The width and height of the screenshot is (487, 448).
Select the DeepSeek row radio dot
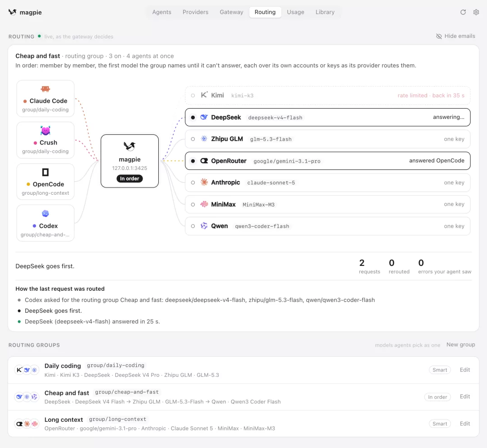click(193, 117)
